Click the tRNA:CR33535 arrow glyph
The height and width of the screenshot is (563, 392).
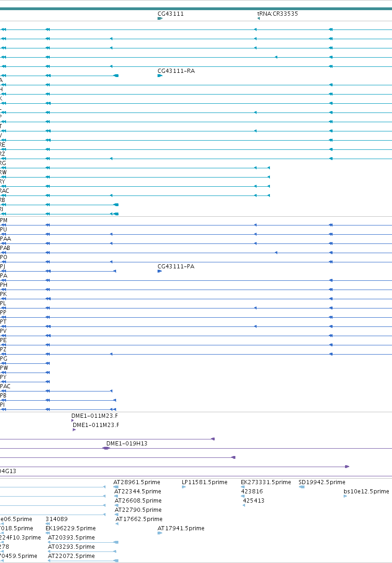258,18
